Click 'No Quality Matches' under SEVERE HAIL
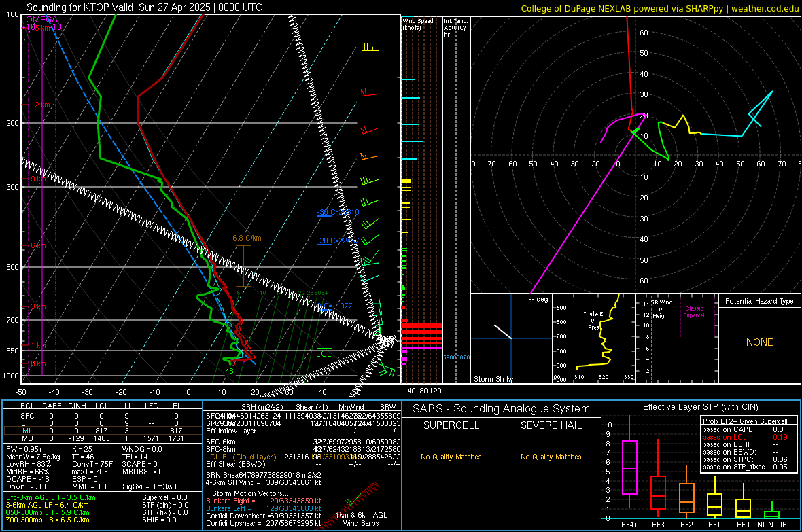The width and height of the screenshot is (802, 532). 551,457
